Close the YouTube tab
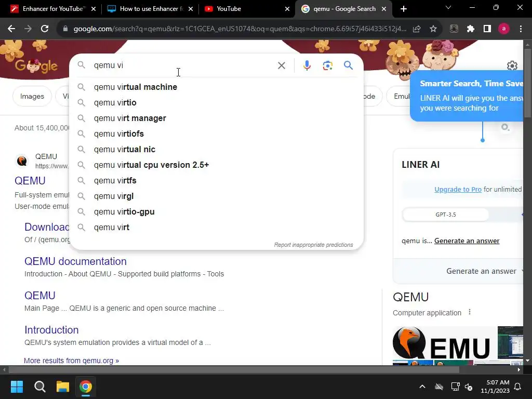The height and width of the screenshot is (399, 532). click(x=287, y=9)
